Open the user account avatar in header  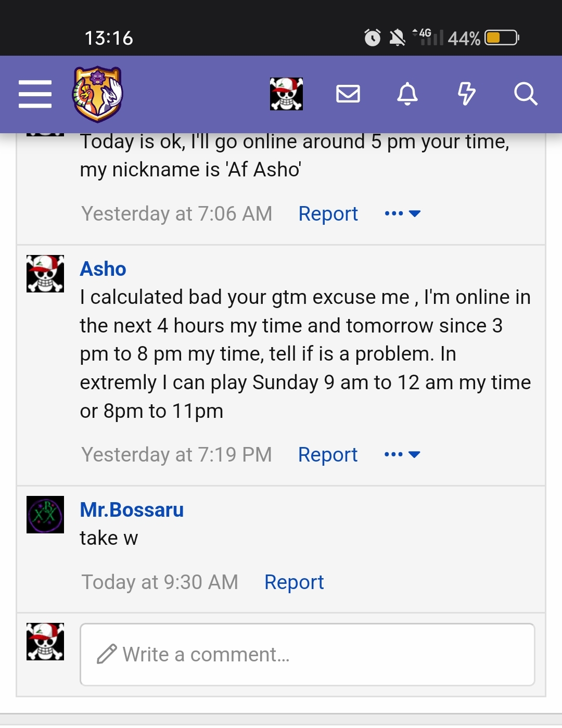click(x=286, y=94)
